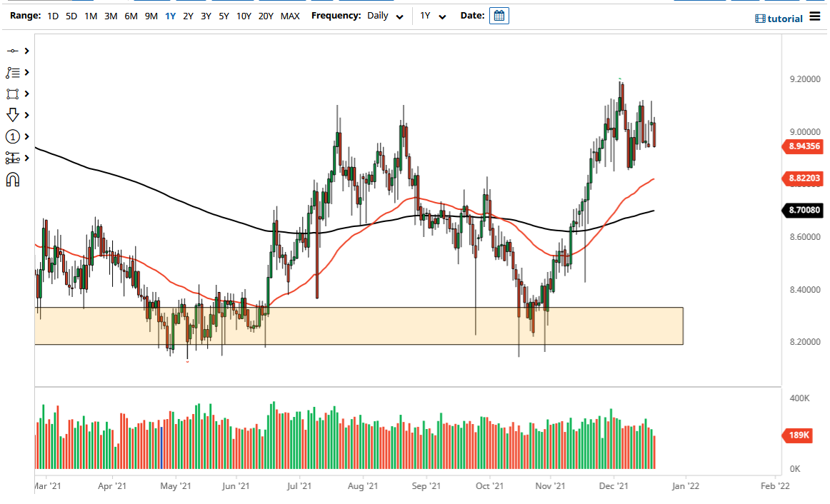Toggle the MAX range view

290,15
